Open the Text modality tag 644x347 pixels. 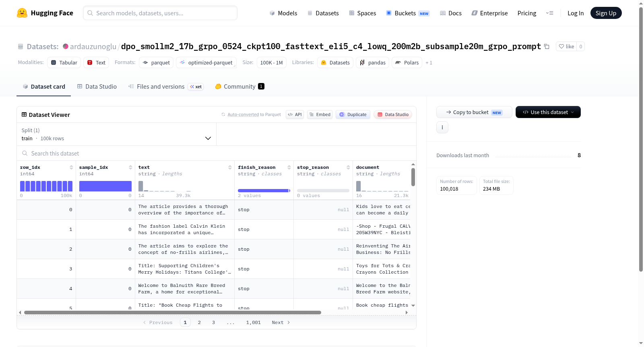coord(96,62)
